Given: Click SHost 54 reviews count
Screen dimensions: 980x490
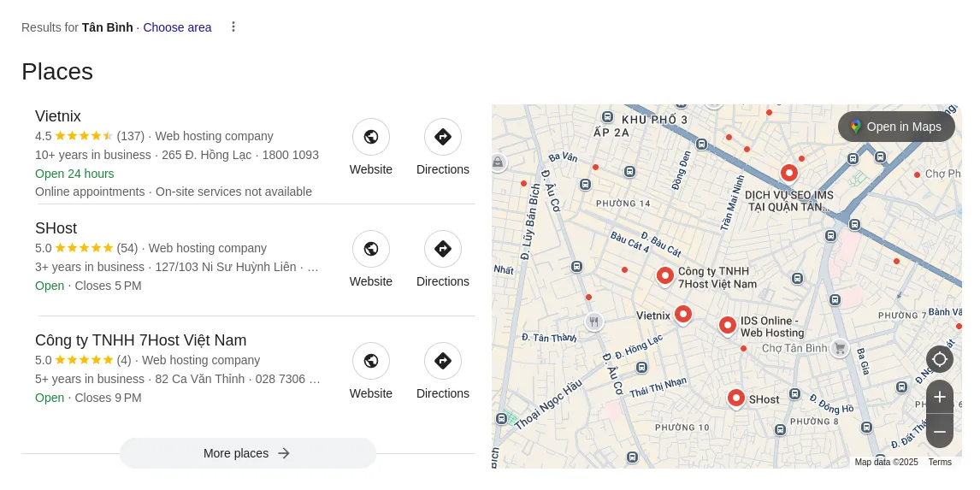Looking at the screenshot, I should (127, 248).
